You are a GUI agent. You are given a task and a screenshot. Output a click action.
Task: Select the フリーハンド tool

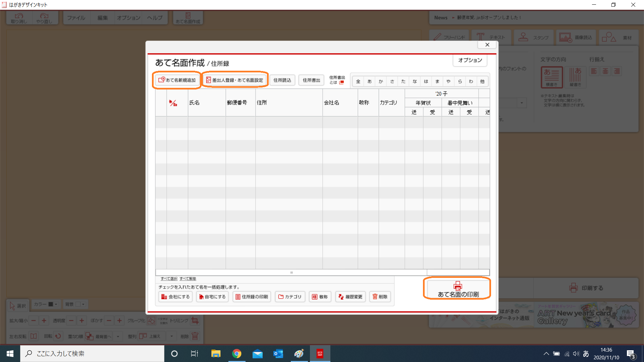pos(449,37)
